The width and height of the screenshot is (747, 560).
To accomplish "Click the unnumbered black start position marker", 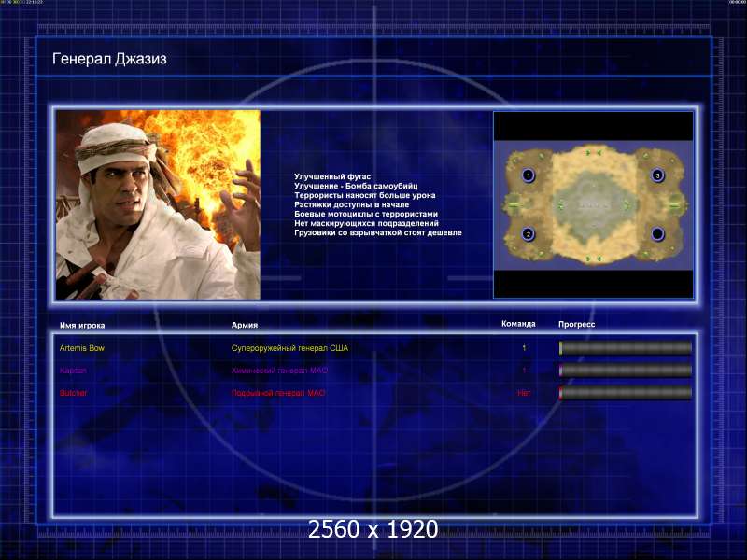I will coord(657,233).
